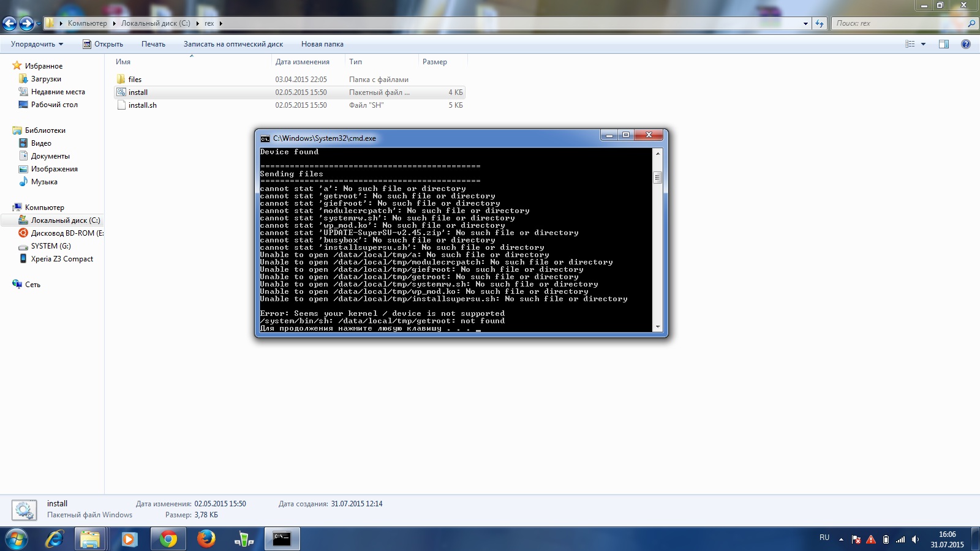Click the Windows Start button
Image resolution: width=980 pixels, height=551 pixels.
click(17, 539)
